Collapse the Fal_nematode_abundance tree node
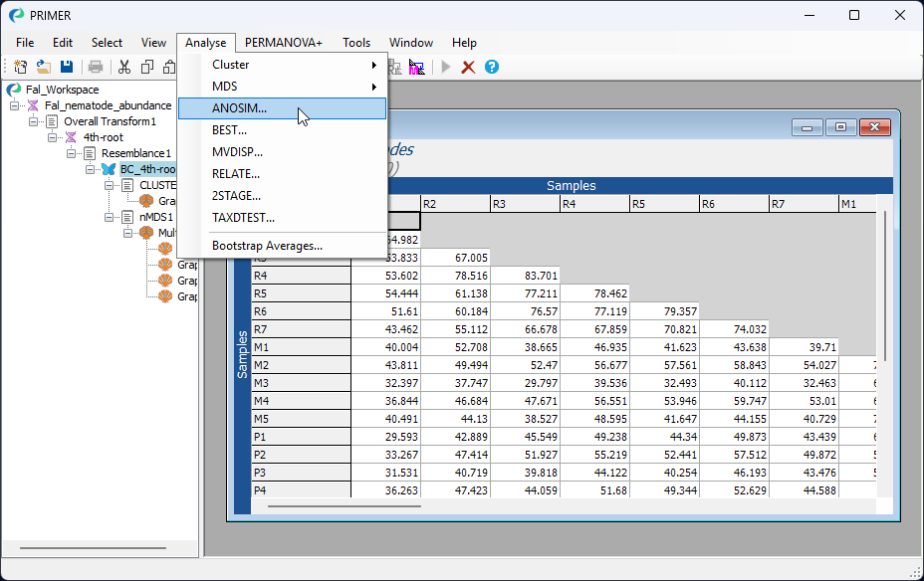This screenshot has width=924, height=581. click(x=16, y=105)
